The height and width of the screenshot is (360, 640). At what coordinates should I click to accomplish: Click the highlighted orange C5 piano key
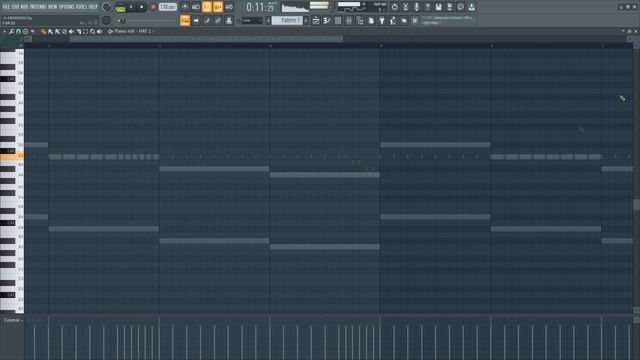tap(12, 156)
